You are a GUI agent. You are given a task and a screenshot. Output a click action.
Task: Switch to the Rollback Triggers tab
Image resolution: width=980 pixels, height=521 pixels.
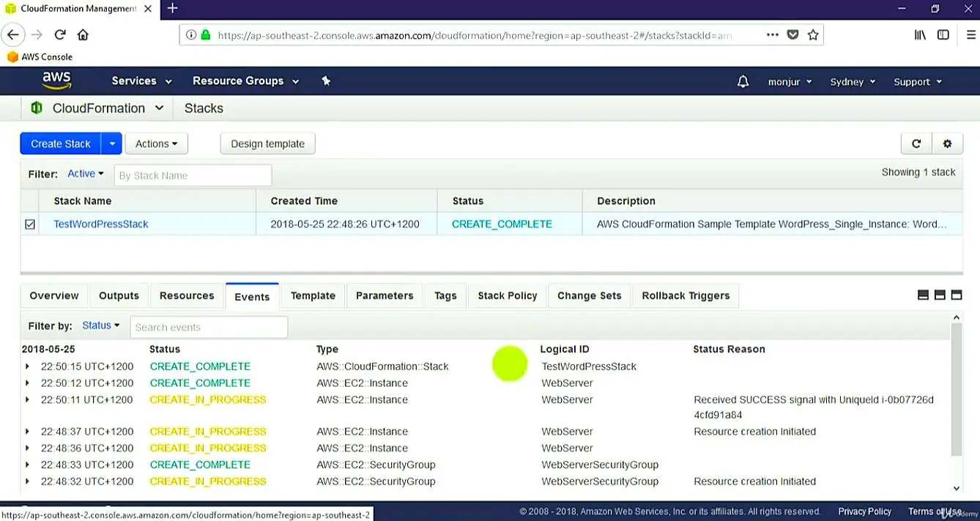686,295
